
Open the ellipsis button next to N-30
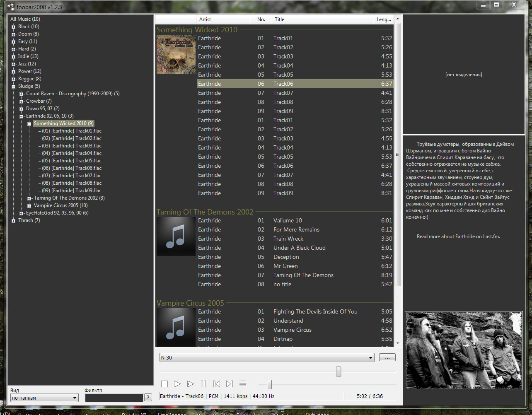coord(387,358)
